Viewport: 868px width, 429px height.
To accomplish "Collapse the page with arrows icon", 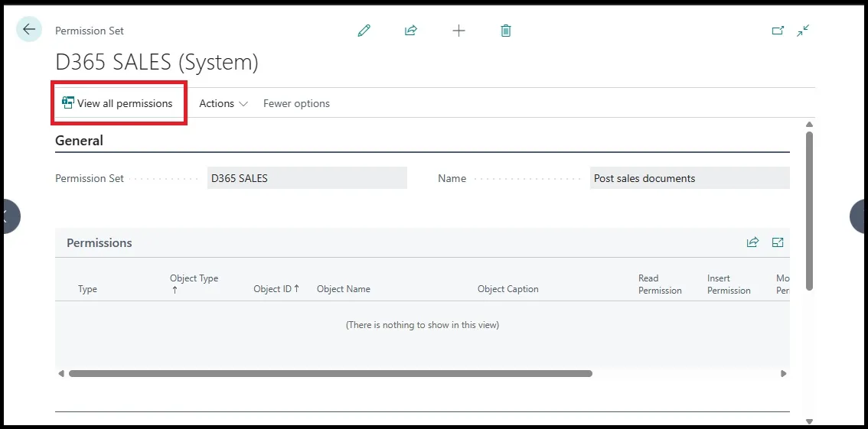I will pos(803,31).
